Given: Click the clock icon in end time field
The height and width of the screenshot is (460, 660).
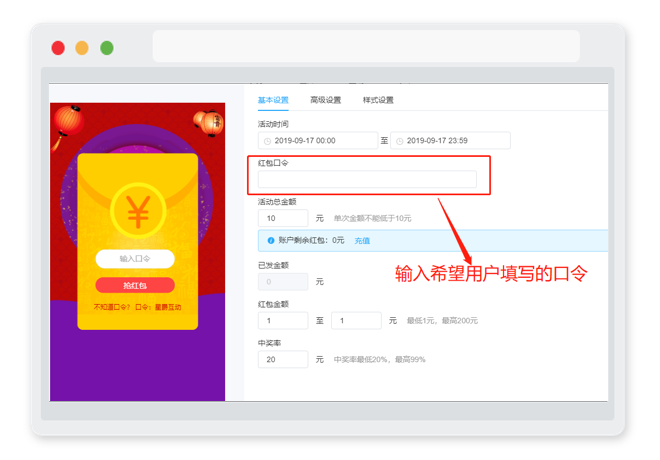Looking at the screenshot, I should tap(399, 141).
